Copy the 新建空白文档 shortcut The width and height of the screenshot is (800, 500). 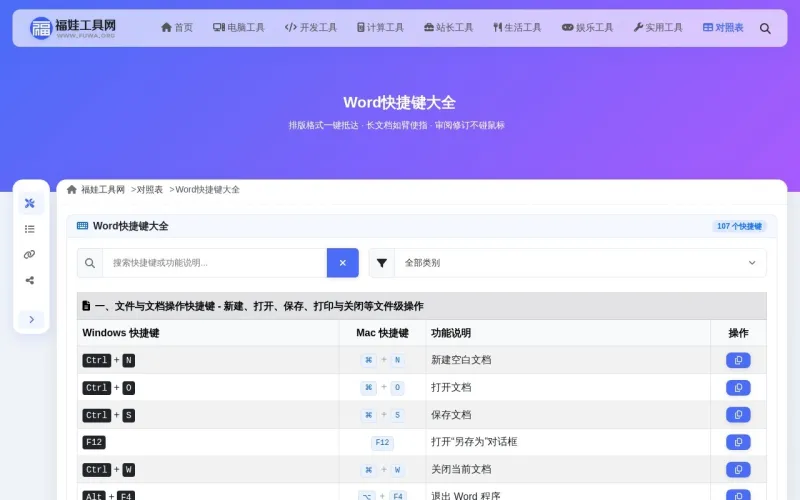(738, 360)
